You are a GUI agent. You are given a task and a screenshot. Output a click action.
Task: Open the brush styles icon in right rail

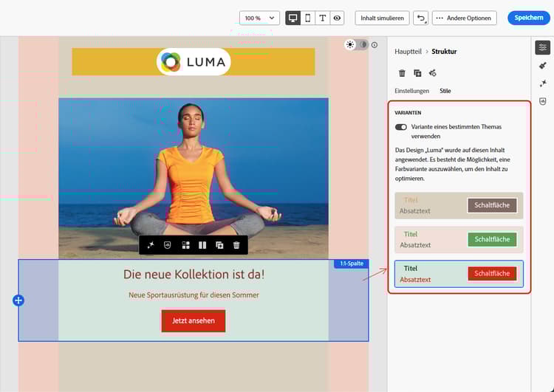[543, 65]
